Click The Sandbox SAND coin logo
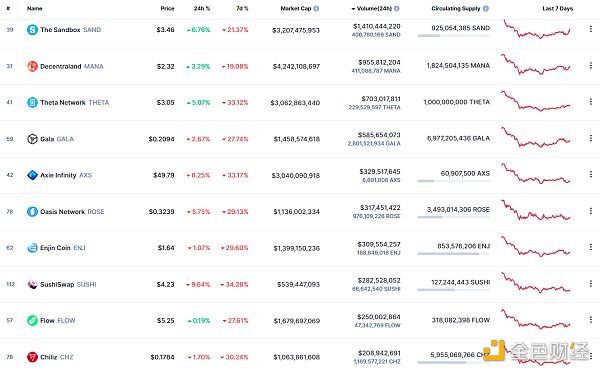 [32, 29]
